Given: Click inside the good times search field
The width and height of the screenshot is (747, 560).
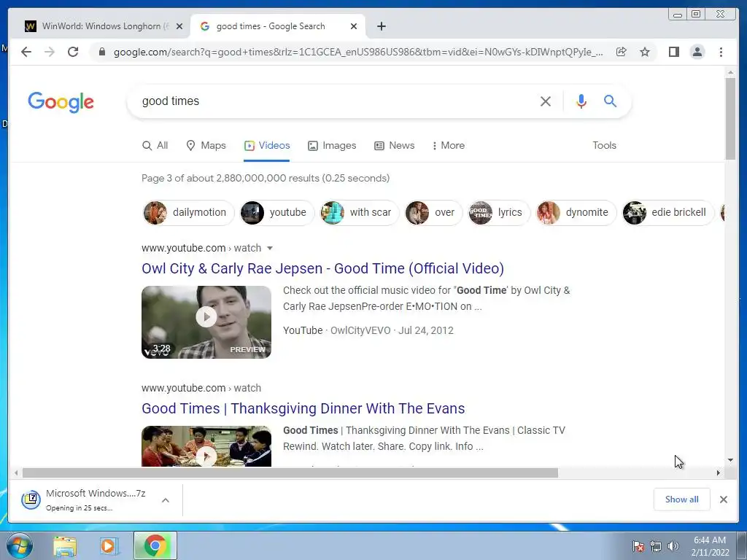Looking at the screenshot, I should [333, 101].
